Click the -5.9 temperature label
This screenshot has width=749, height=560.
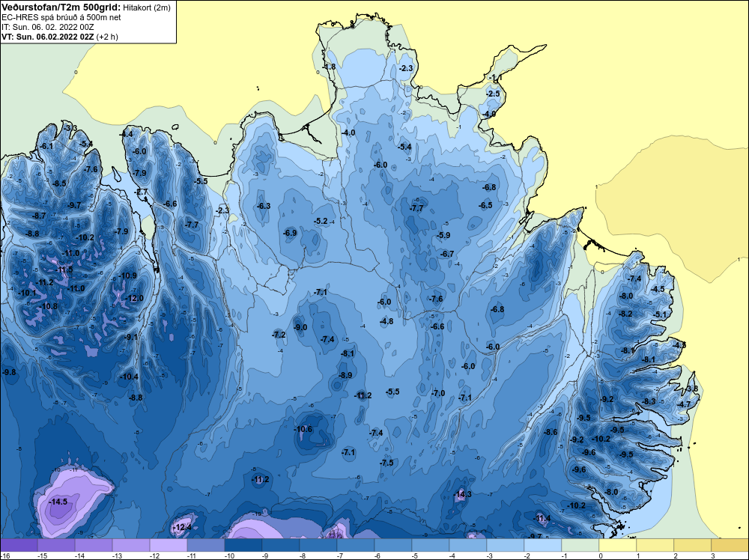pos(443,235)
